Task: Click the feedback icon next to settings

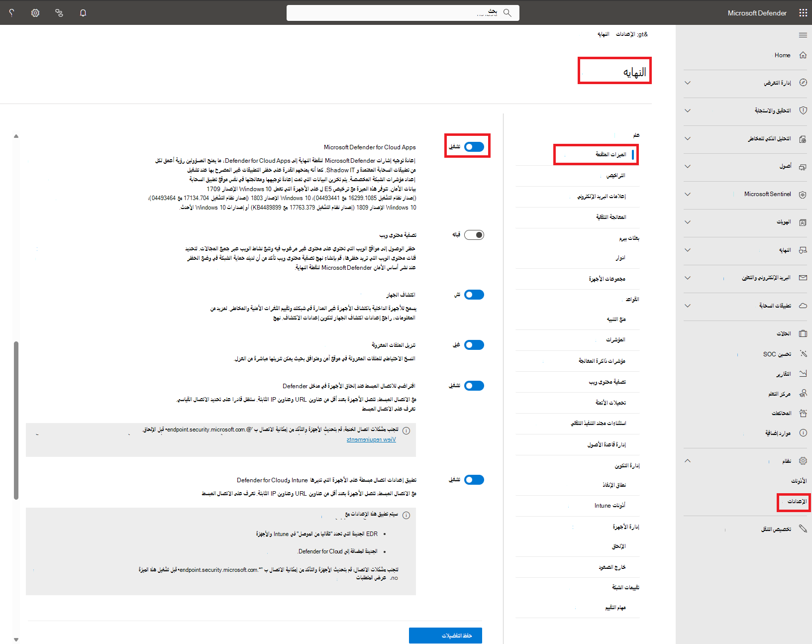Action: click(59, 12)
